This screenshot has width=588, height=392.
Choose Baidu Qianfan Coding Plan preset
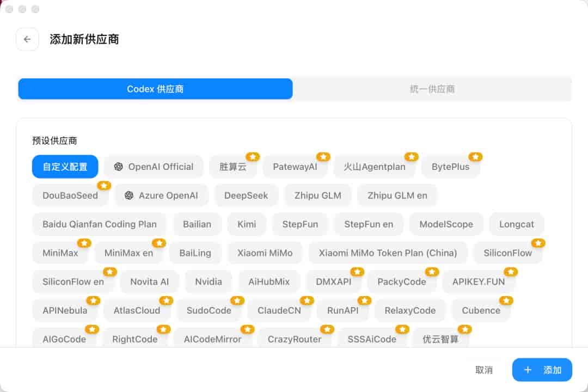click(x=100, y=224)
